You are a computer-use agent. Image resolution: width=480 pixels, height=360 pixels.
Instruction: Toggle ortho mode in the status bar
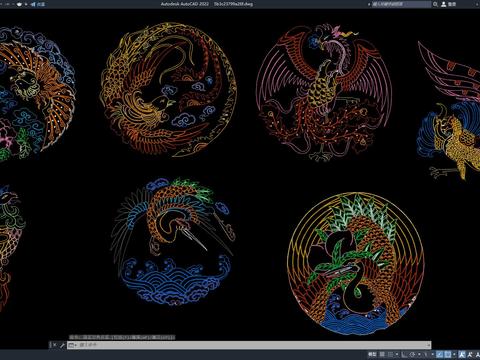click(404, 354)
